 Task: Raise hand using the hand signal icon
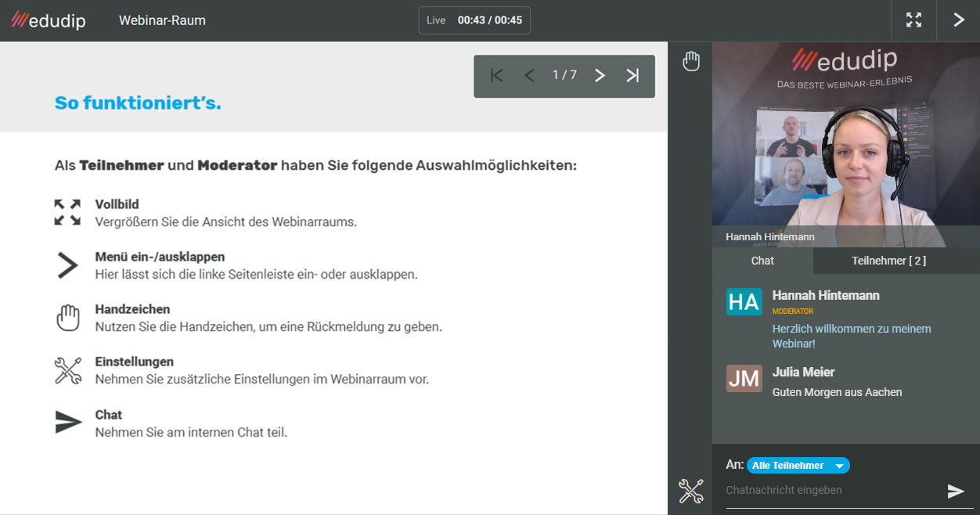click(x=690, y=61)
